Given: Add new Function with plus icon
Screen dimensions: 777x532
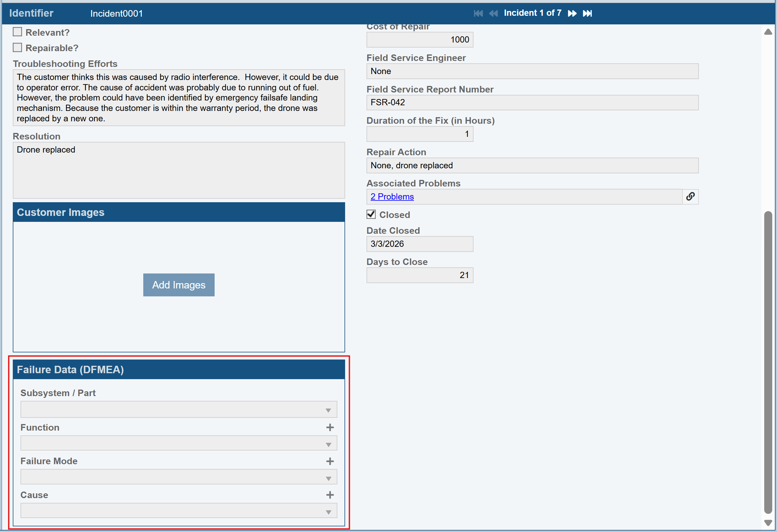Looking at the screenshot, I should (x=330, y=427).
